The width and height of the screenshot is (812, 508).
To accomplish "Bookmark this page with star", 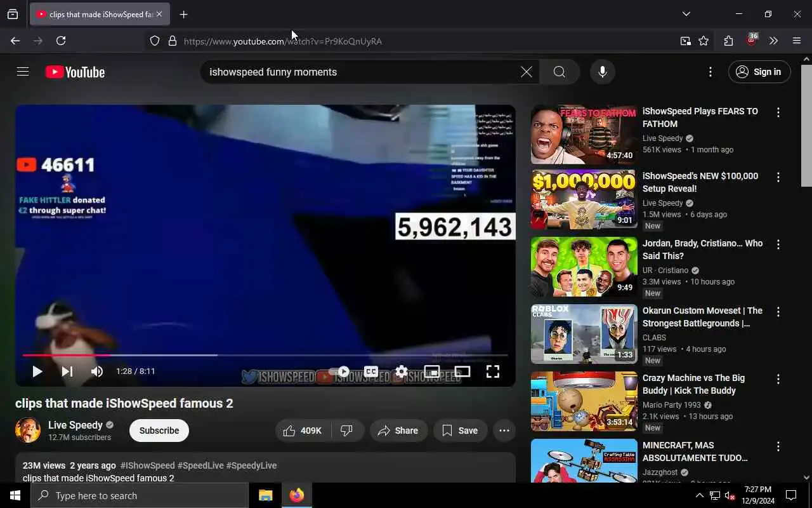I will click(704, 41).
